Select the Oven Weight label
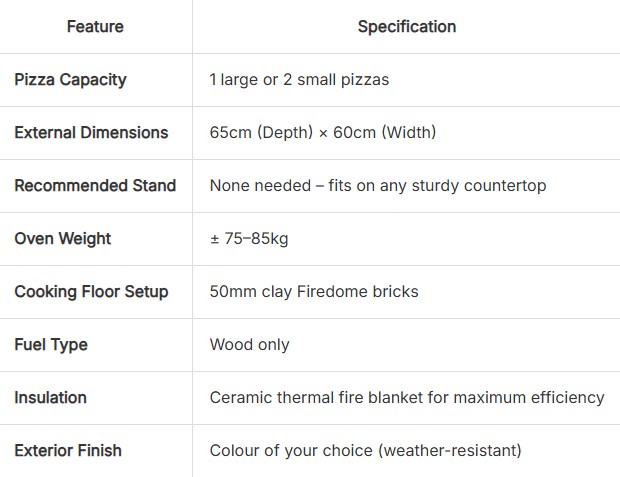The width and height of the screenshot is (620, 477). click(63, 239)
